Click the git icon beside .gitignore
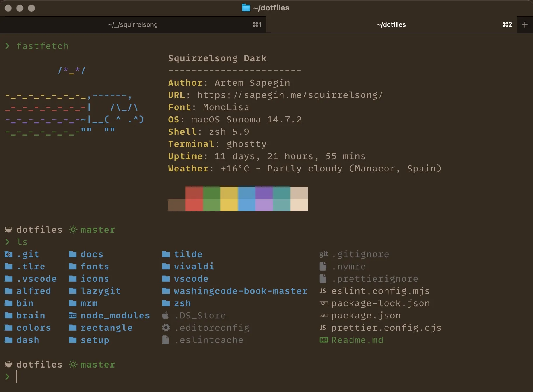533x392 pixels. click(324, 254)
